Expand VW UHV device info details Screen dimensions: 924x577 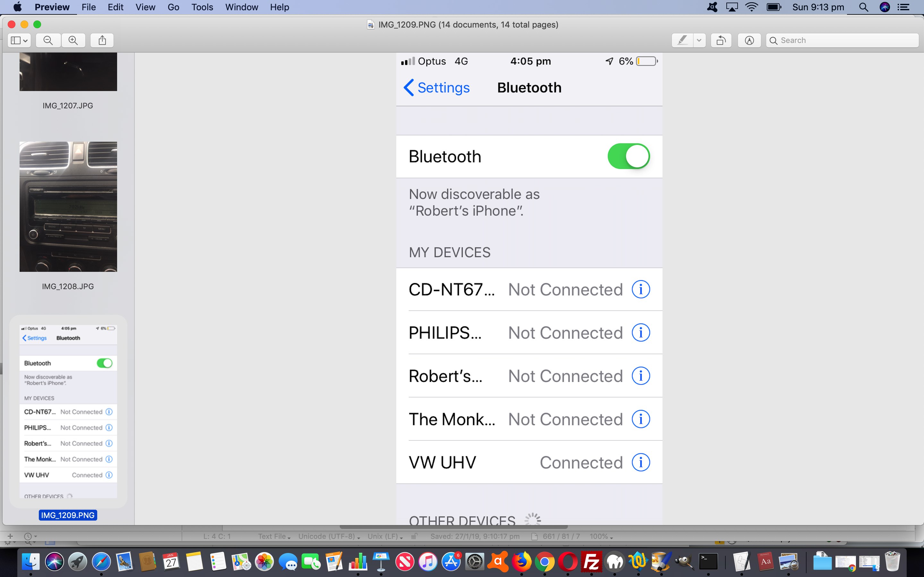[x=639, y=462]
